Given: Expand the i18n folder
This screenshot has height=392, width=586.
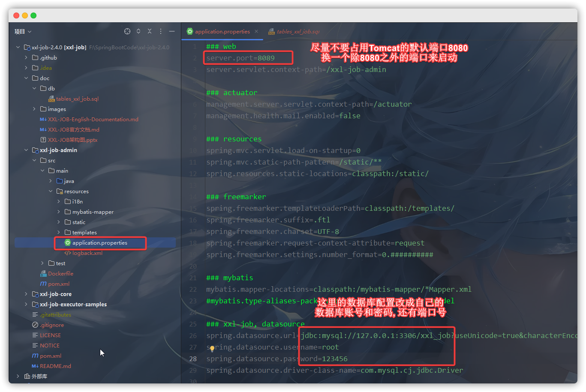Looking at the screenshot, I should pyautogui.click(x=59, y=201).
